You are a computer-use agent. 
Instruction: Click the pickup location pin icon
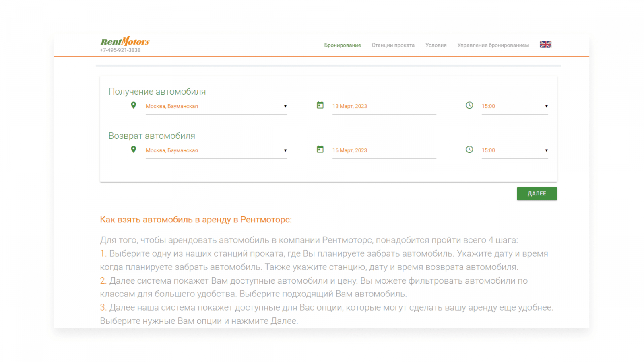(x=134, y=105)
